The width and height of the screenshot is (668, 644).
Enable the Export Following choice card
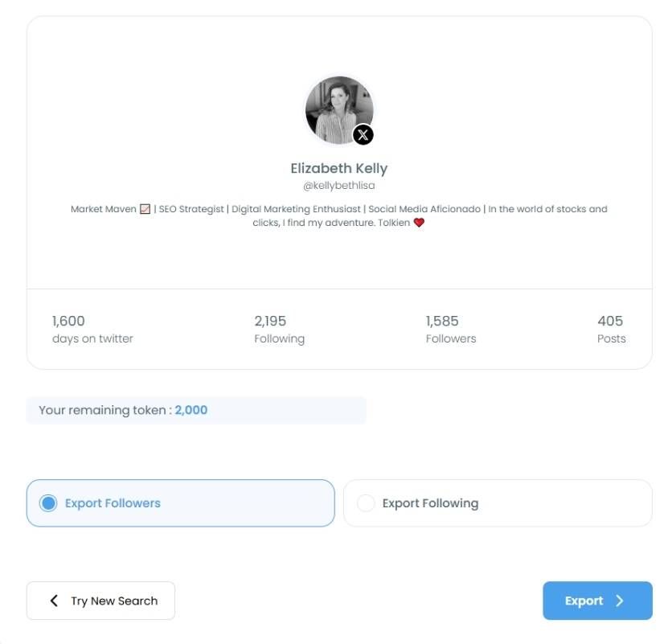point(498,502)
